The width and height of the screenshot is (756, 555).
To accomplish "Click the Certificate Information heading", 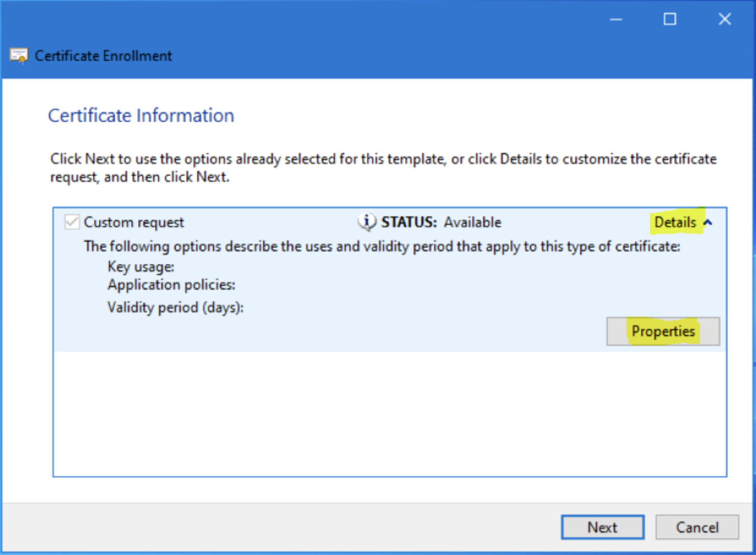I will tap(141, 116).
